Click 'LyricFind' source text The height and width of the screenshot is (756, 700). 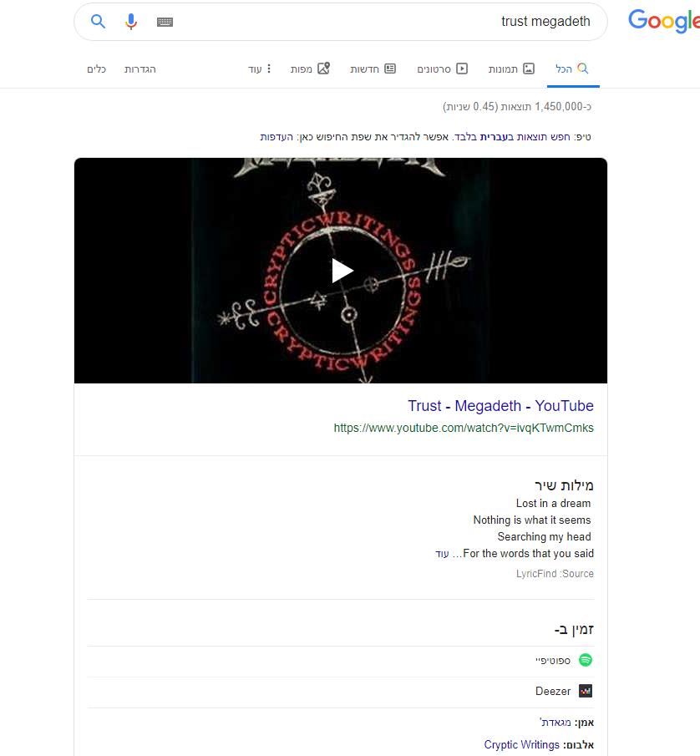pos(536,574)
